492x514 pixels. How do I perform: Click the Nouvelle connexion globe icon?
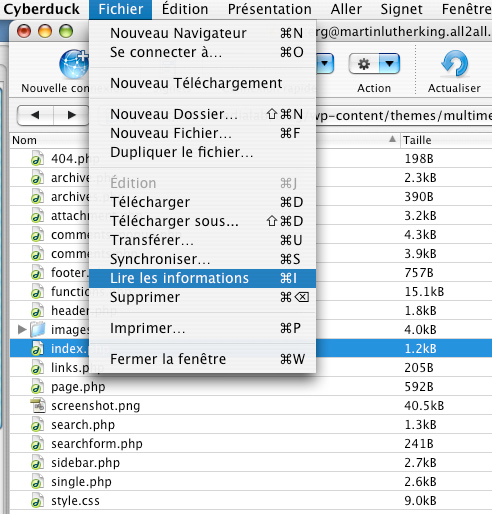point(74,64)
